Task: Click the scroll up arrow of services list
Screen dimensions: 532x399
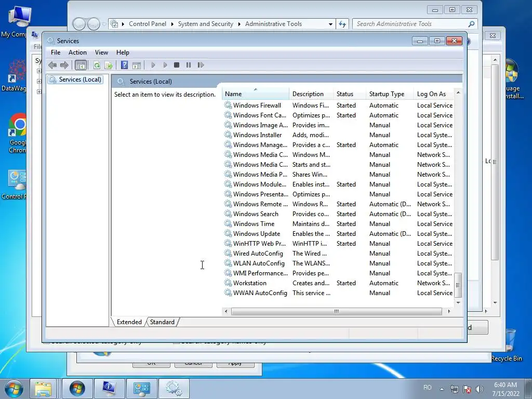Action: pyautogui.click(x=458, y=92)
